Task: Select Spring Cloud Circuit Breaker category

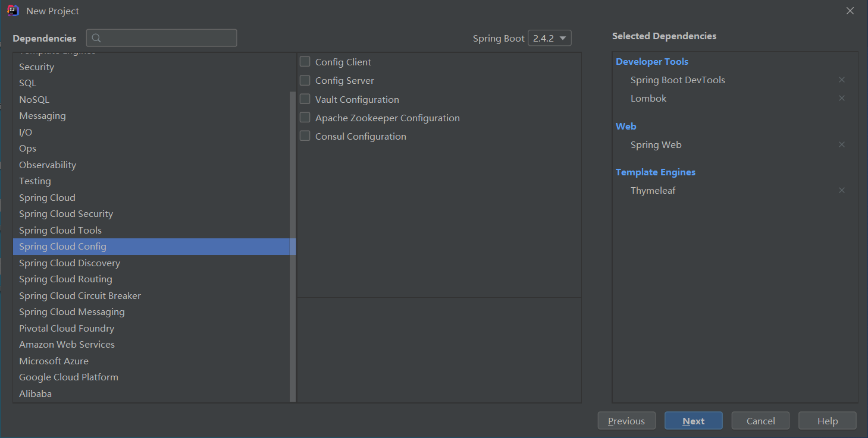Action: pos(151,296)
